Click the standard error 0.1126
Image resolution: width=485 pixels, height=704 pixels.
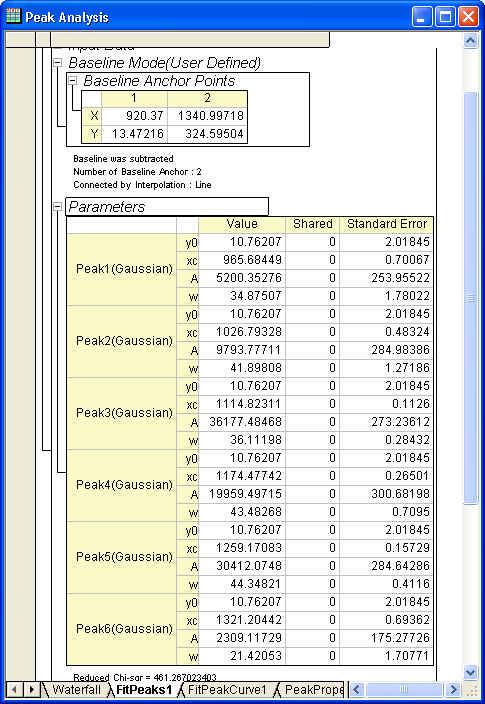click(x=387, y=404)
